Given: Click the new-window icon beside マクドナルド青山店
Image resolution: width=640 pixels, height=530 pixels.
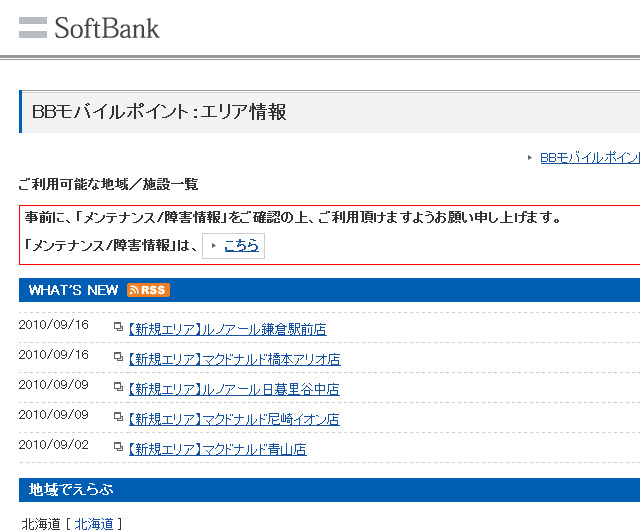Looking at the screenshot, I should click(118, 447).
